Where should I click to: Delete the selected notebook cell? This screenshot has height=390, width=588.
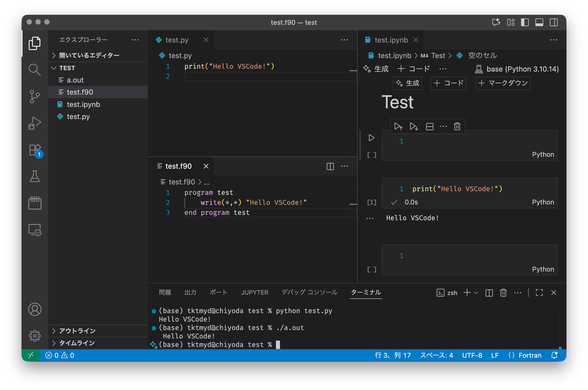[457, 126]
